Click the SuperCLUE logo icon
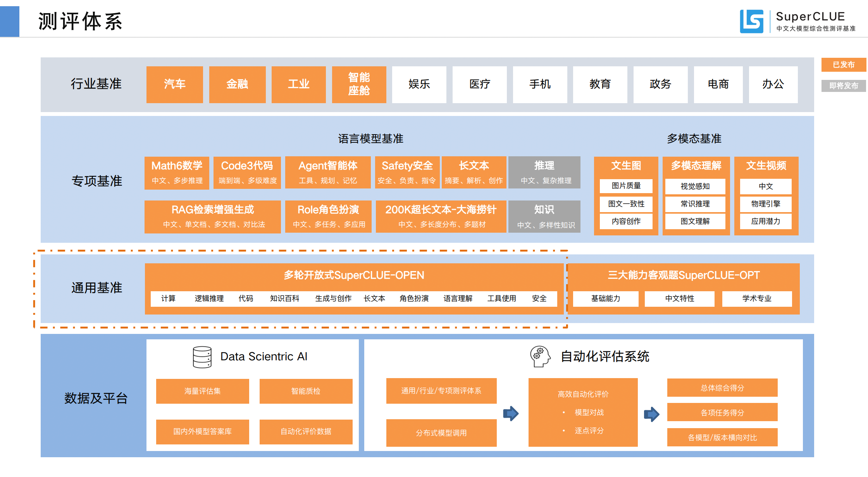 coord(751,22)
